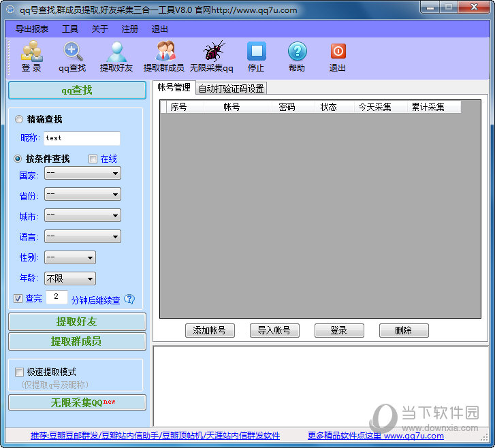Screen dimensions: 495x448
Task: Select the 提取群成员 toolbar icon
Action: [x=164, y=57]
